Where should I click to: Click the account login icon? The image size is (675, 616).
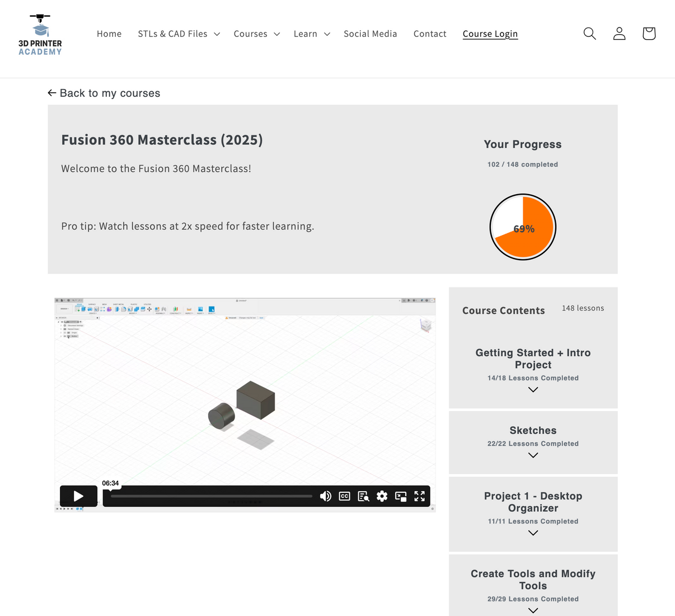(619, 34)
